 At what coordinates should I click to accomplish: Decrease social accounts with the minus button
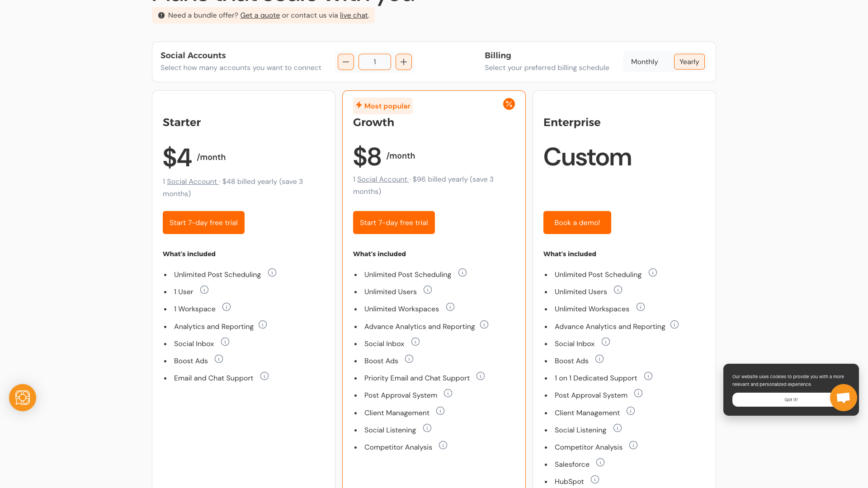click(x=346, y=62)
